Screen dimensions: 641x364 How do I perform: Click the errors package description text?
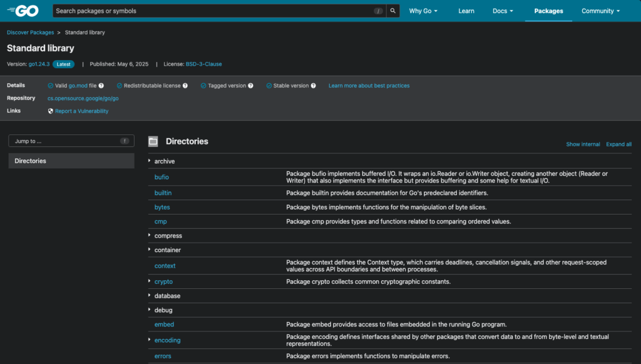[368, 356]
